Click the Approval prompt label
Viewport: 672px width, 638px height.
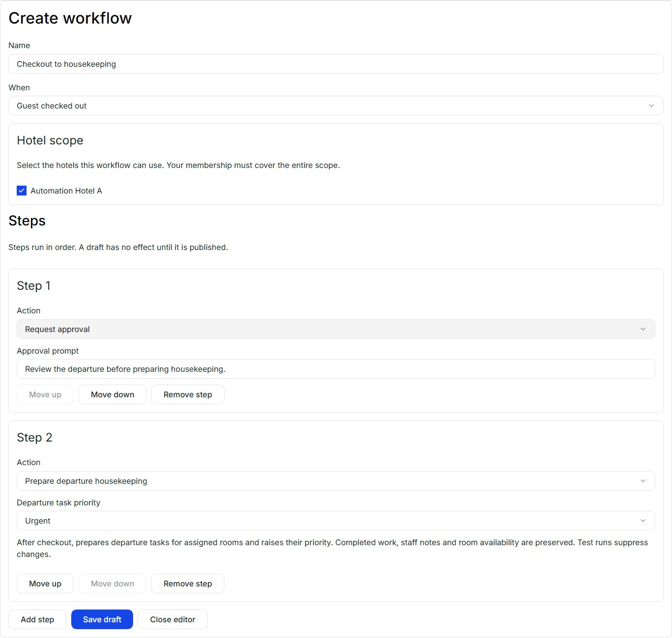[48, 351]
